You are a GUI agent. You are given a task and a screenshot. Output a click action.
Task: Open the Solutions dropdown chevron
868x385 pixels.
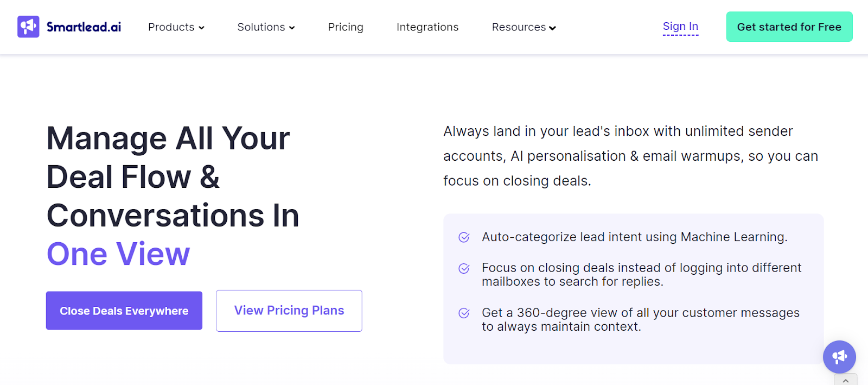point(292,27)
